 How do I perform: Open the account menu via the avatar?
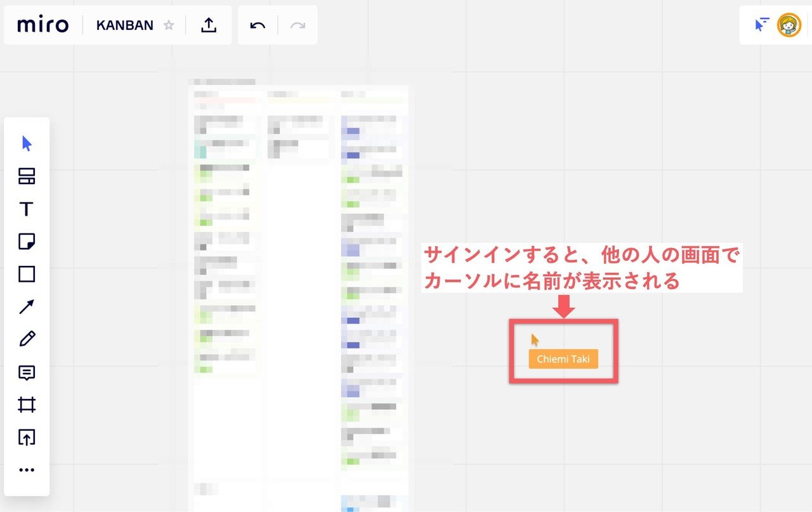tap(789, 25)
